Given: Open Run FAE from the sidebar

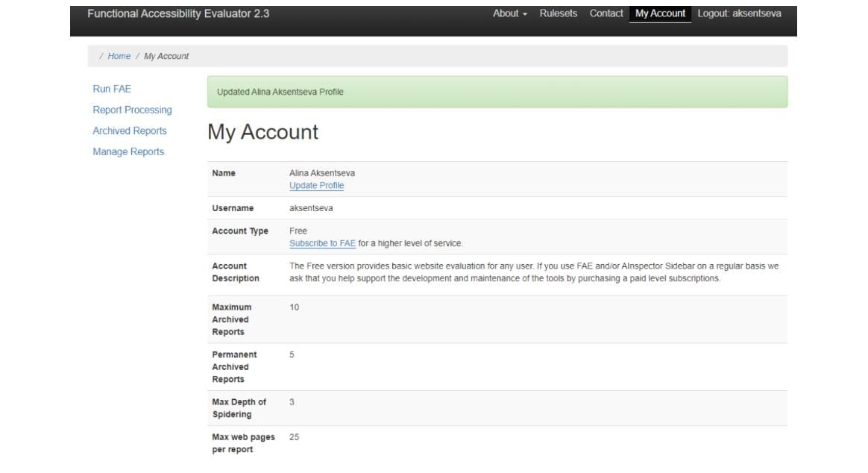Looking at the screenshot, I should click(112, 89).
